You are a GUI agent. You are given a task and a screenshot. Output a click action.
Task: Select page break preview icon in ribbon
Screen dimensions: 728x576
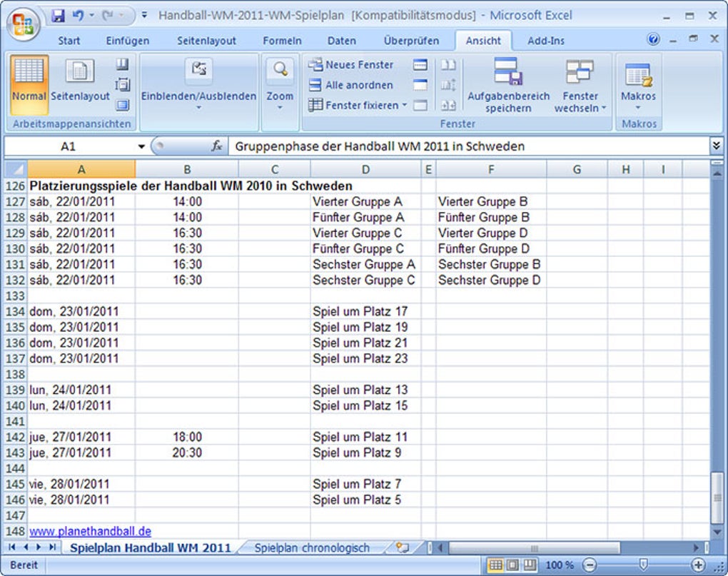click(x=122, y=64)
